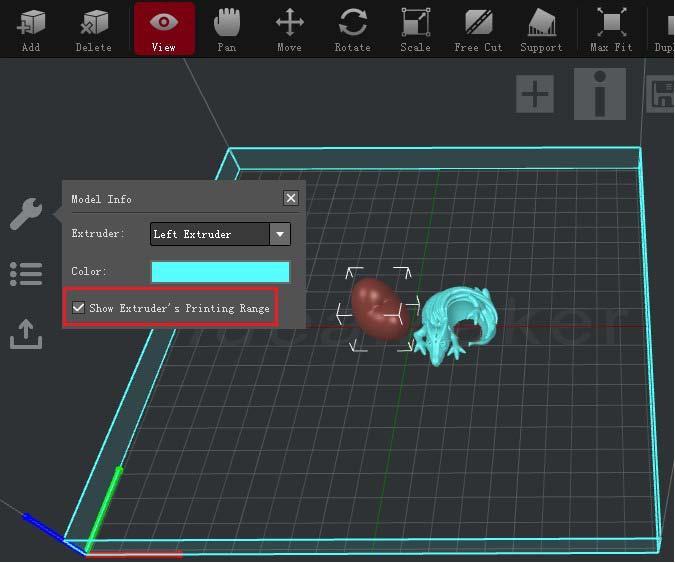Choose the Pan hand tool
The width and height of the screenshot is (675, 563).
226,29
